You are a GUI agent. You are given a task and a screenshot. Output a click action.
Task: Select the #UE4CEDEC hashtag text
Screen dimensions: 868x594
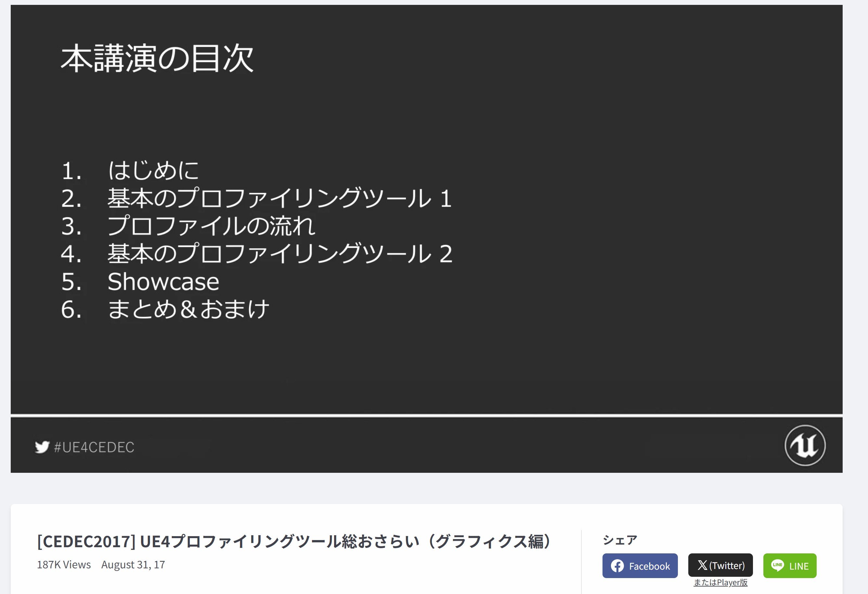click(94, 447)
